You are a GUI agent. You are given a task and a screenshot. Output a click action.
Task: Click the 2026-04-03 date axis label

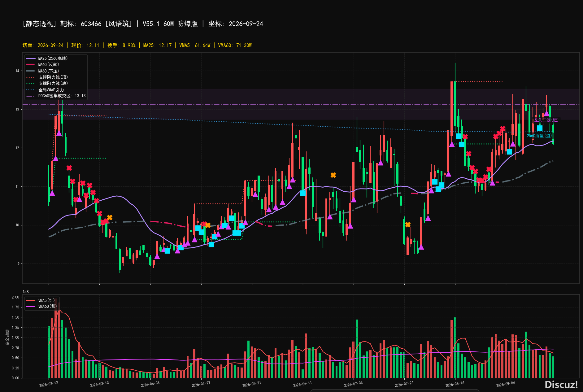(x=150, y=384)
